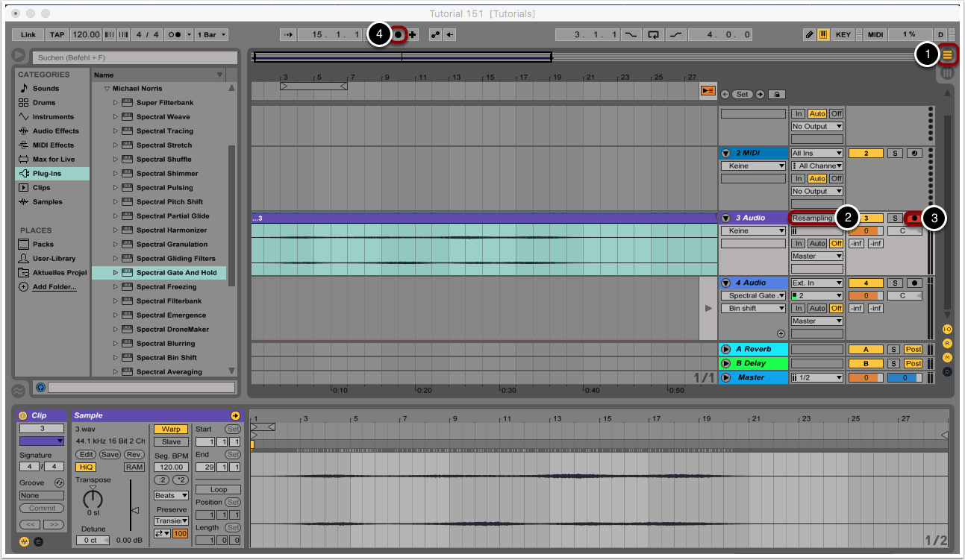Select Audio Effects in browser categories
965x560 pixels.
coord(55,131)
